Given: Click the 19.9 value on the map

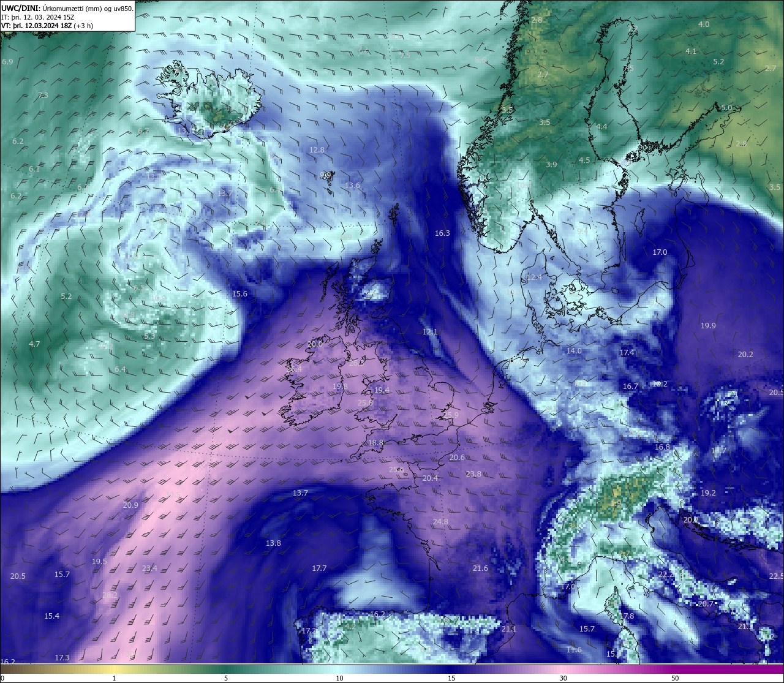Looking at the screenshot, I should tap(708, 326).
